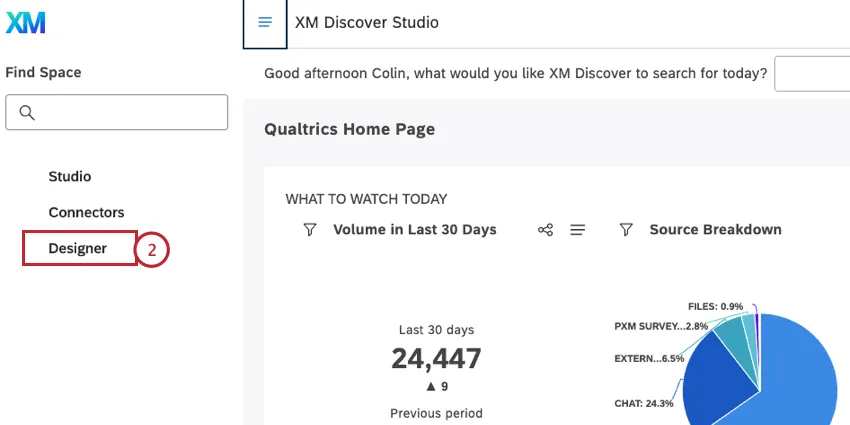This screenshot has width=850, height=425.
Task: Open filter for Volume in Last 30 Days
Action: [x=310, y=230]
